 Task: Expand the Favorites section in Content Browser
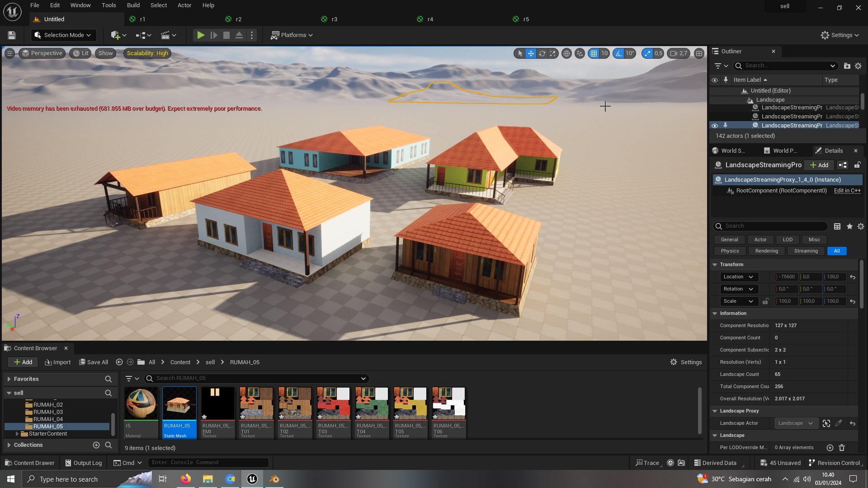pyautogui.click(x=9, y=379)
